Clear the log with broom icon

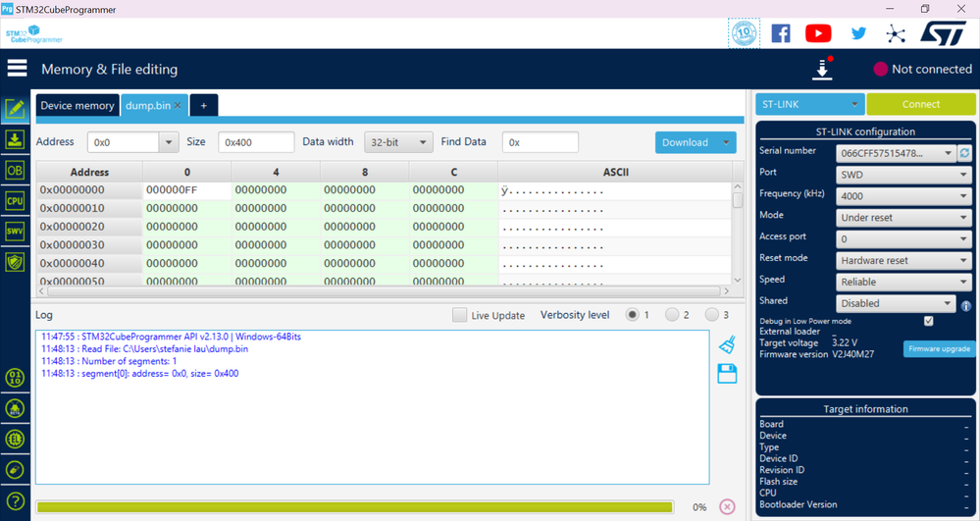pos(727,344)
